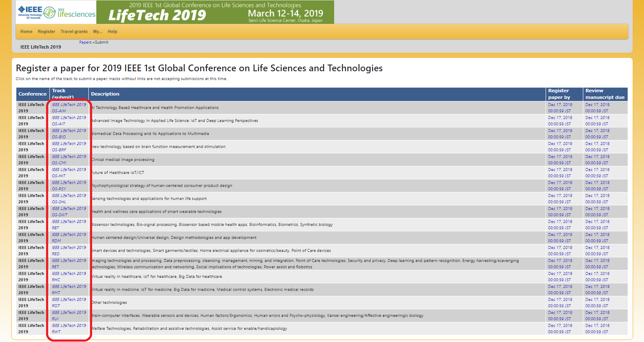Click the review due date in the OS-CMI row
Image resolution: width=644 pixels, height=342 pixels.
(597, 160)
